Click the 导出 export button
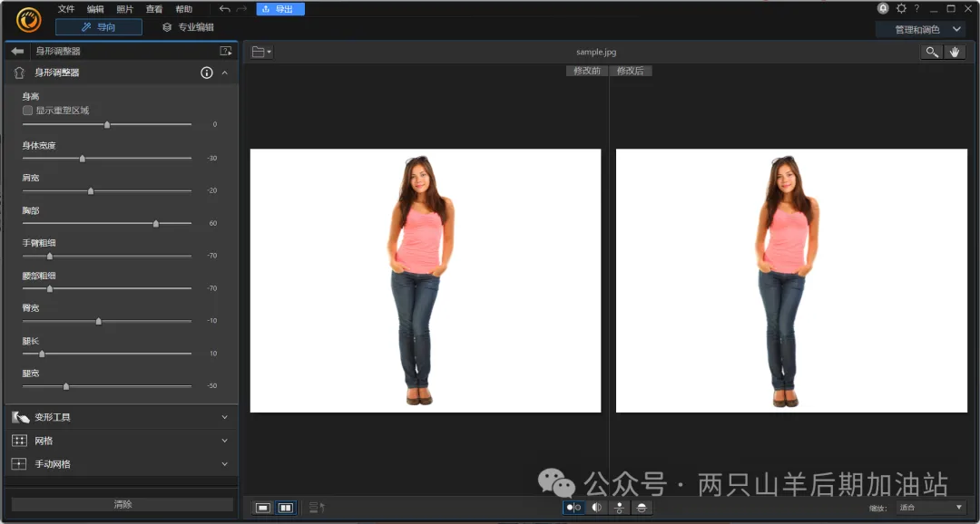Screen dimensions: 980x524 tap(280, 9)
